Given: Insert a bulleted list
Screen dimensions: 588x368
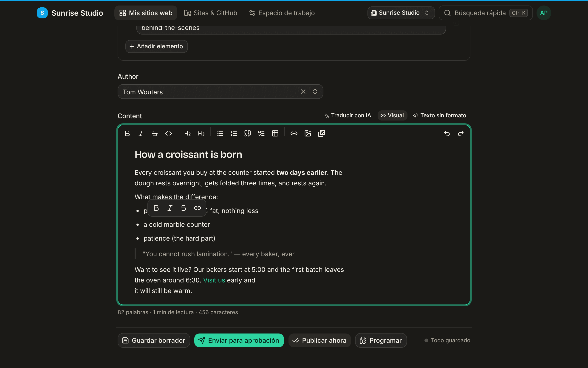Looking at the screenshot, I should [x=220, y=133].
